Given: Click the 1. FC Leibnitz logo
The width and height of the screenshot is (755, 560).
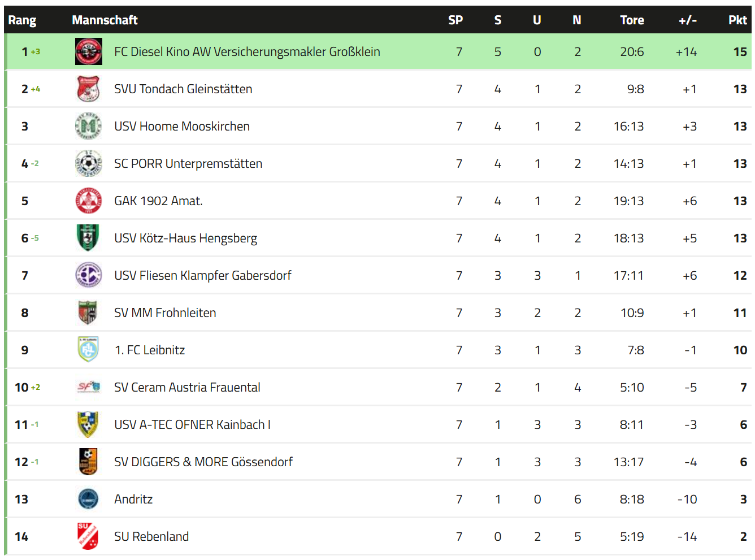Looking at the screenshot, I should pos(88,350).
